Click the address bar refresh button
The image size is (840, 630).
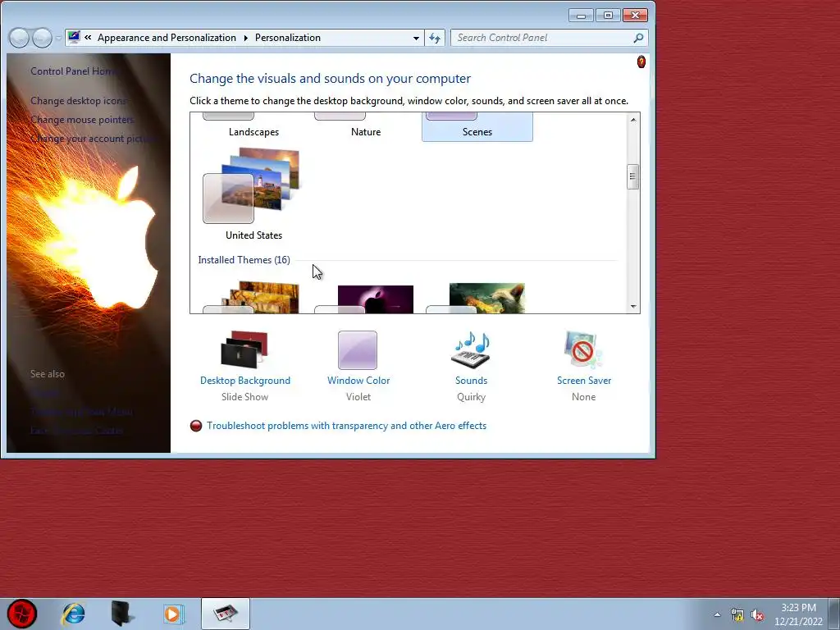point(435,38)
